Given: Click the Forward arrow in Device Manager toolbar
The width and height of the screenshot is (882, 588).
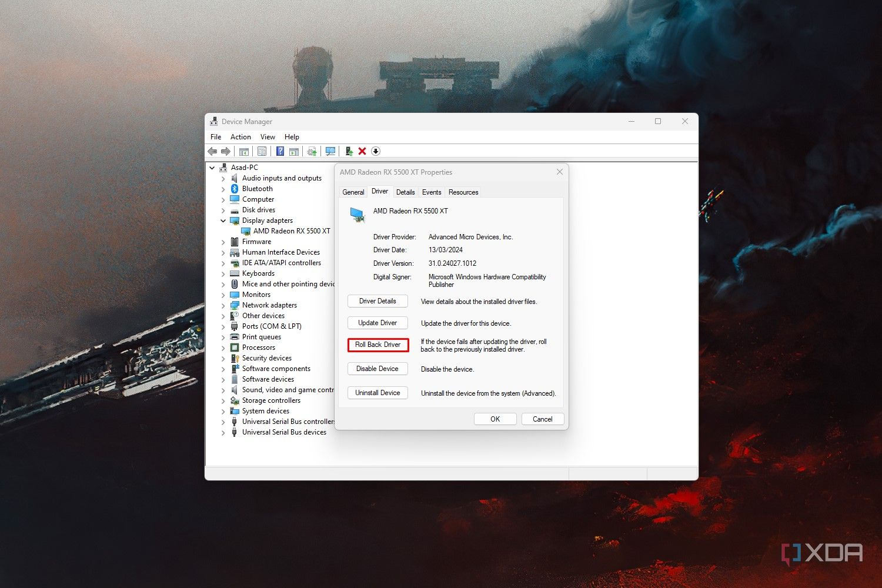Looking at the screenshot, I should click(225, 151).
